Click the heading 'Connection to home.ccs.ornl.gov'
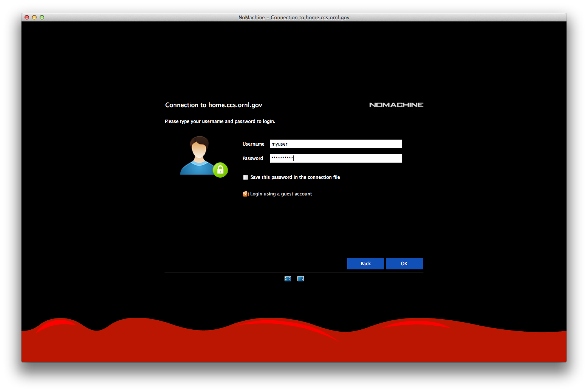 214,105
